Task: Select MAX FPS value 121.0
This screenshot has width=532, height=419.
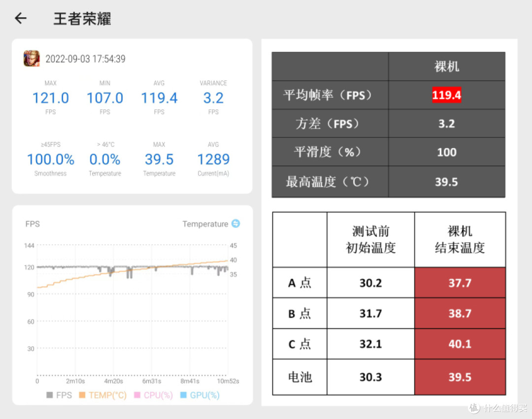Action: (51, 98)
